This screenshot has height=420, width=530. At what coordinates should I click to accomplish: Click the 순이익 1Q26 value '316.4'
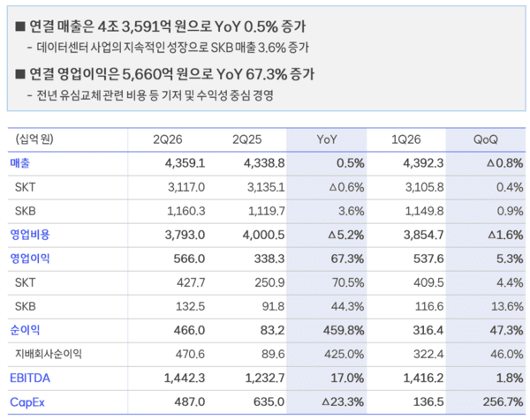pos(428,331)
